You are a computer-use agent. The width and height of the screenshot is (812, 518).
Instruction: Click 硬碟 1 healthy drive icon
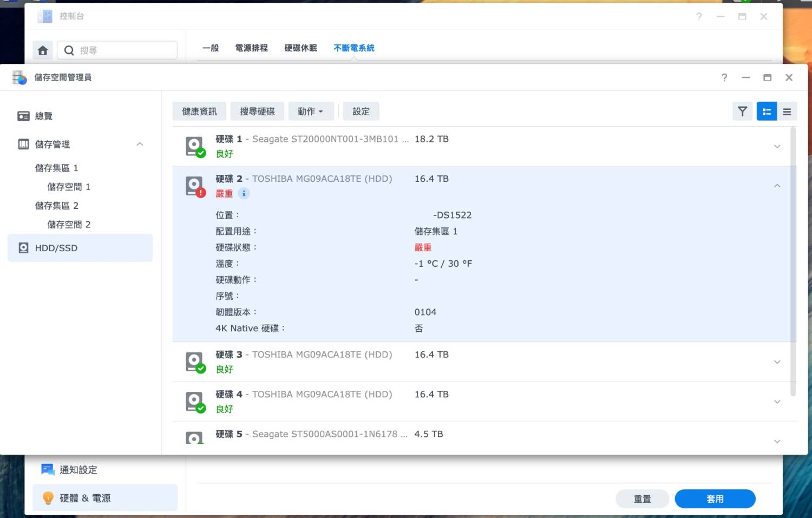pos(194,146)
